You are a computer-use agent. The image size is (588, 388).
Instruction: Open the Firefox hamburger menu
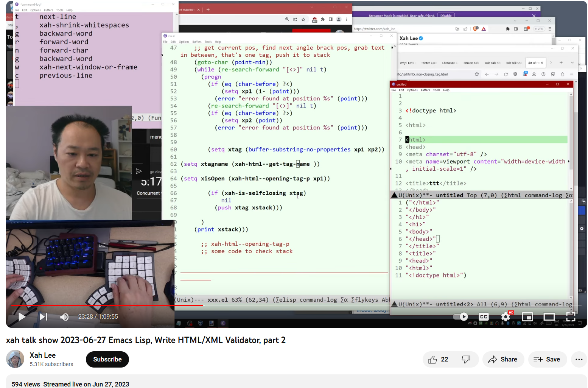pyautogui.click(x=572, y=74)
